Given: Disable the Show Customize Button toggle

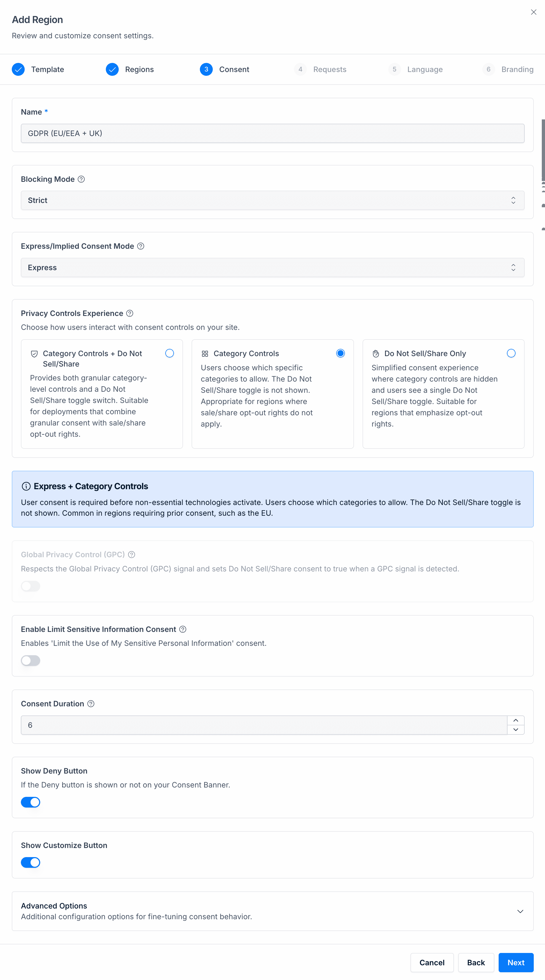Looking at the screenshot, I should (31, 862).
